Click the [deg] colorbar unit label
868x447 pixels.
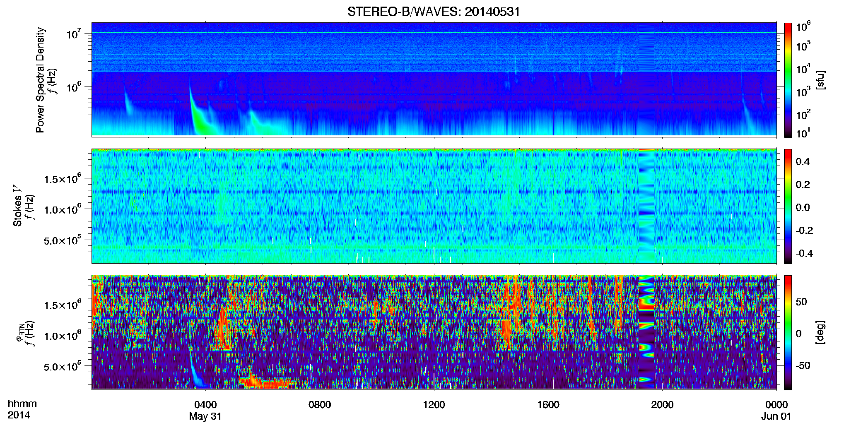pos(820,332)
